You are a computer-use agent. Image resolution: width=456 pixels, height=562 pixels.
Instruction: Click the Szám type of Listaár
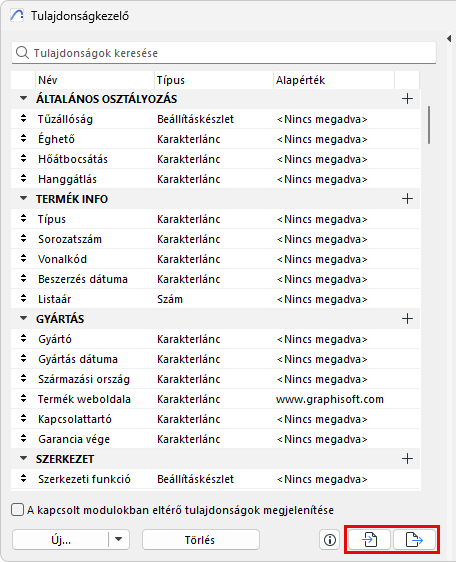tap(170, 299)
